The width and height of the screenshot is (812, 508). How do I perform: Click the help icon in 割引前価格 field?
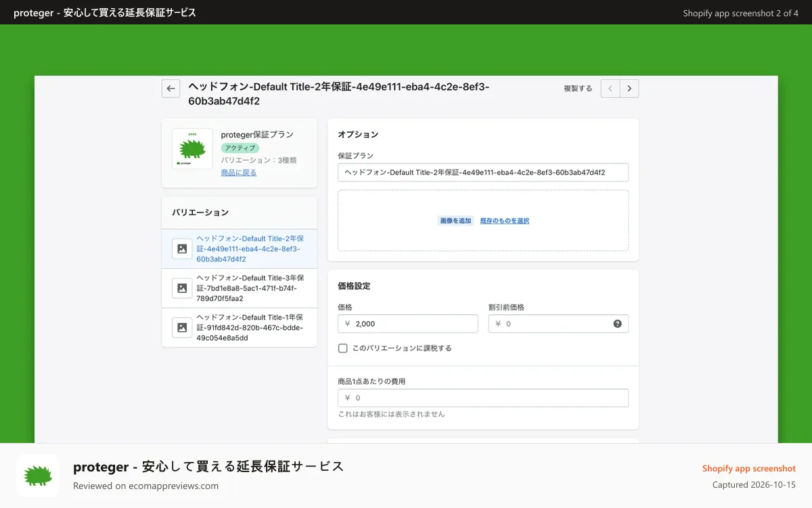[x=617, y=324]
